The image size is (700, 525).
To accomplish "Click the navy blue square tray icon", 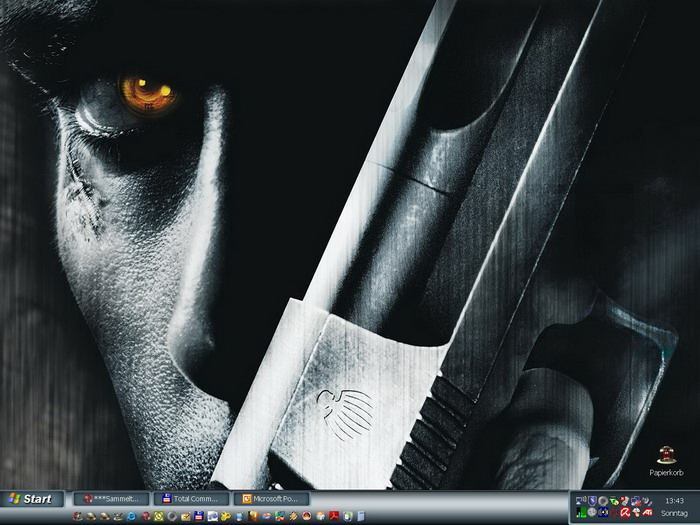I will (603, 512).
